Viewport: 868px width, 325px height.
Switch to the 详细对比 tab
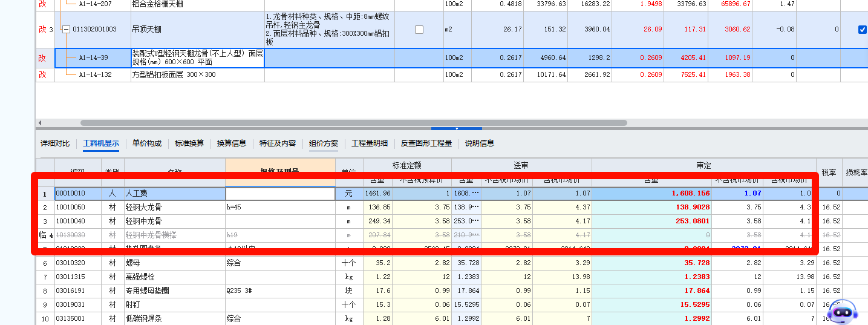click(x=55, y=143)
